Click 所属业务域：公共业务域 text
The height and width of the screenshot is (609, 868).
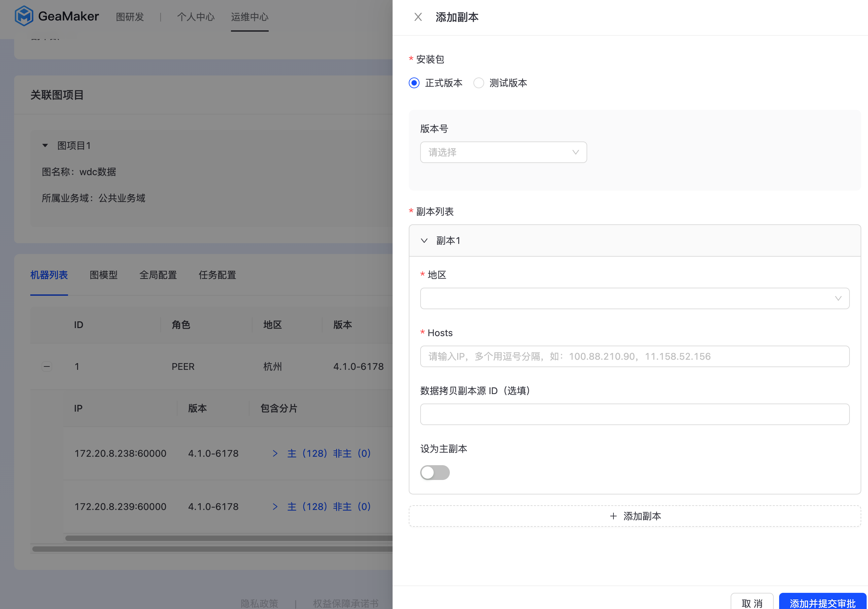93,198
